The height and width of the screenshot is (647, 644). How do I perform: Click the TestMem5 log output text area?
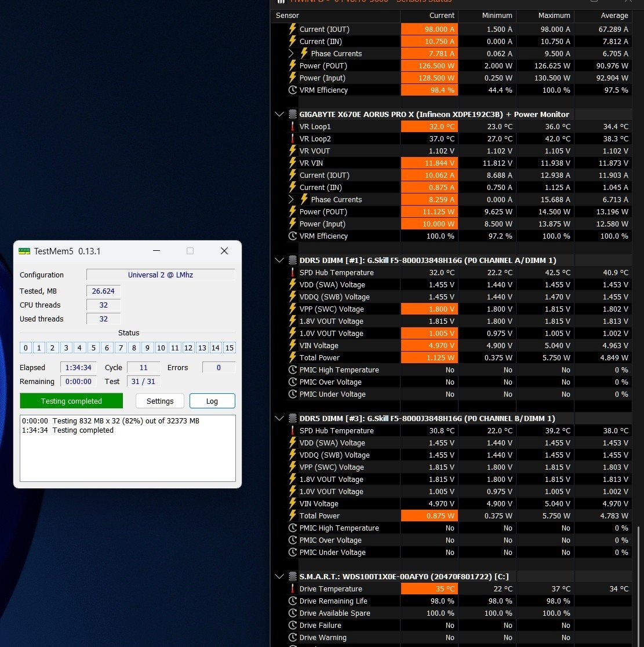[128, 448]
